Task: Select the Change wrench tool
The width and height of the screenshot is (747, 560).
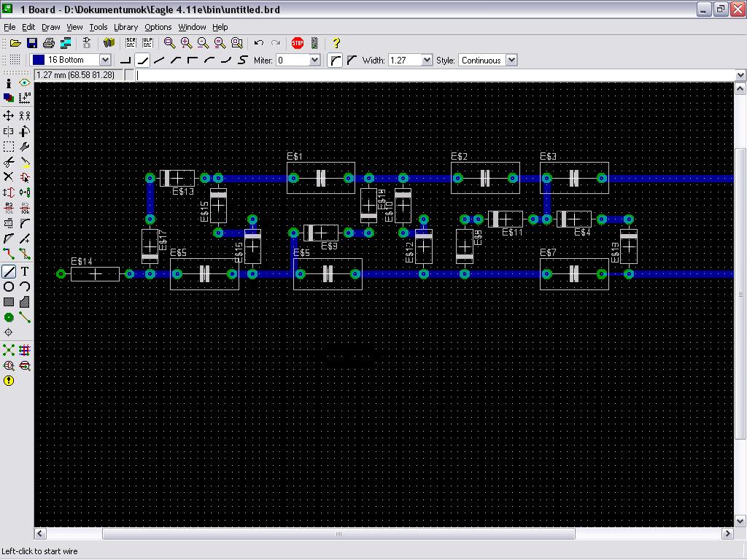Action: (25, 147)
